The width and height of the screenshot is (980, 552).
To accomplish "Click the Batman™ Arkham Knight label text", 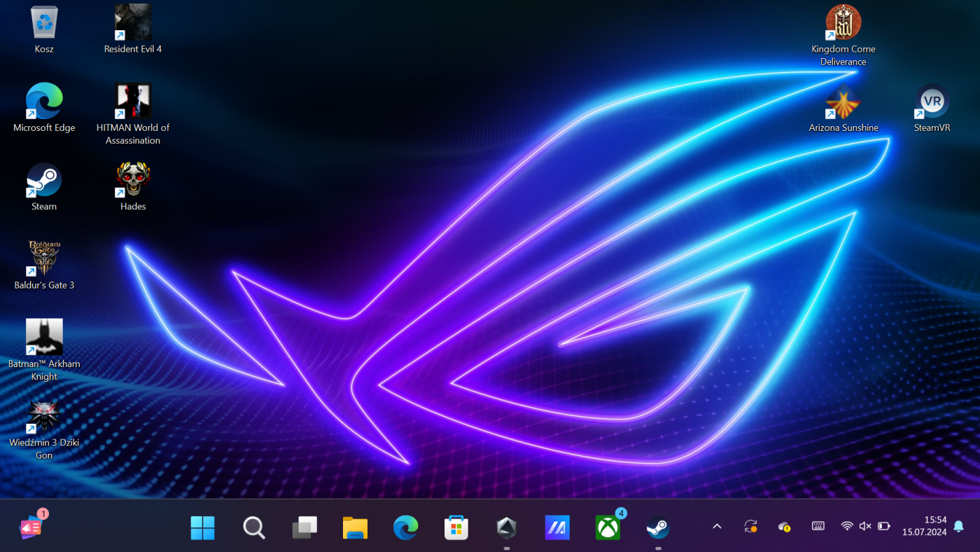I will tap(44, 370).
